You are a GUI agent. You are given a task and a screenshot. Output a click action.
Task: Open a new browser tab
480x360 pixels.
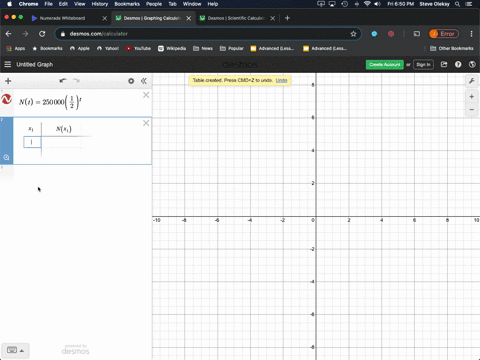pyautogui.click(x=287, y=18)
